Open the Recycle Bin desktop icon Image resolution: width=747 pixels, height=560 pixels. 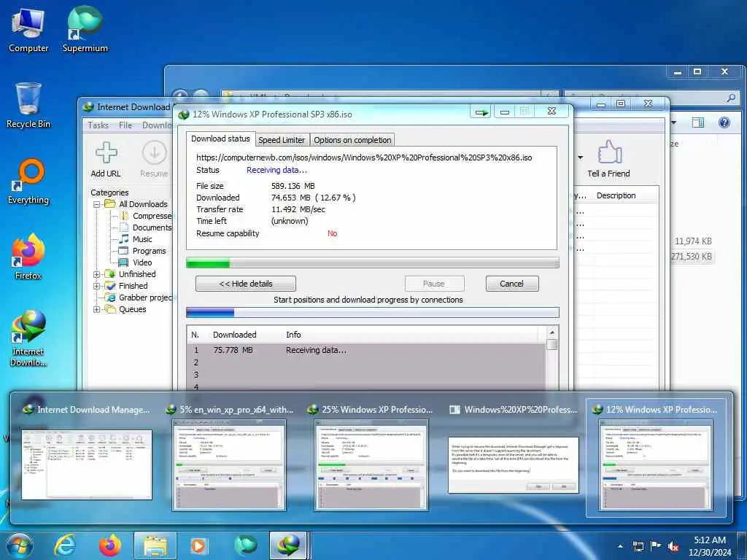pyautogui.click(x=28, y=106)
